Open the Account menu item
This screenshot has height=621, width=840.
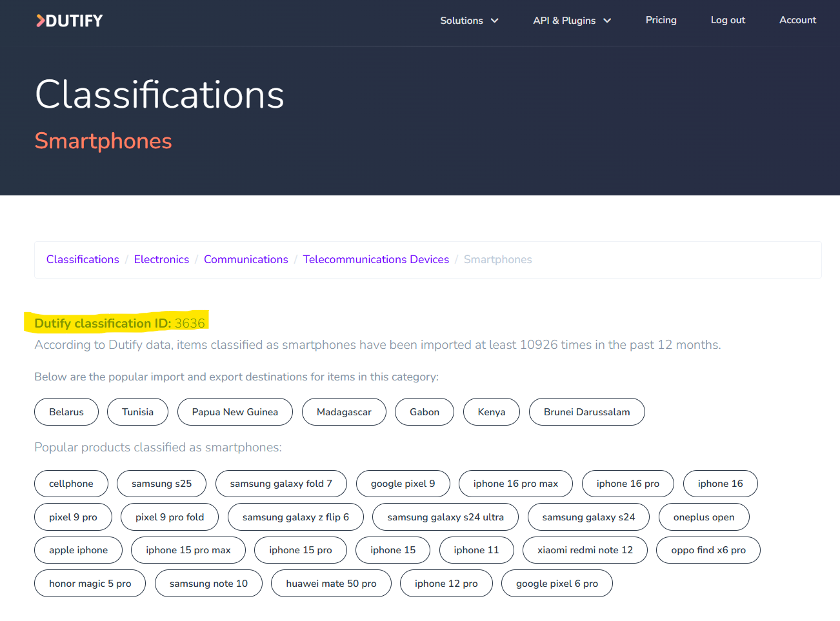point(797,20)
